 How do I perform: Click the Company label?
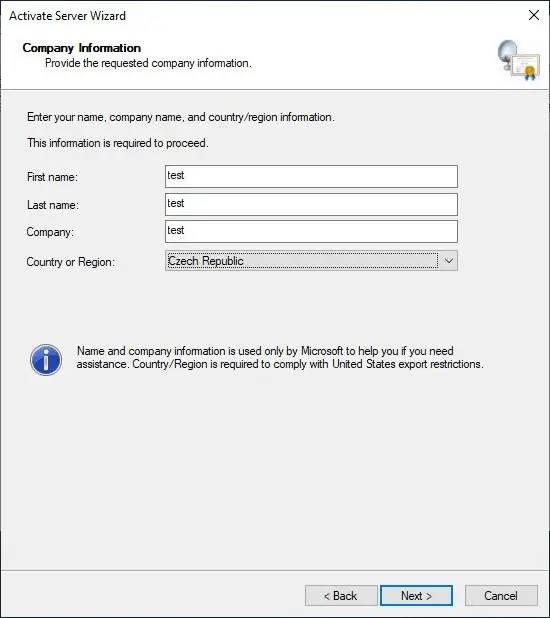tap(50, 232)
